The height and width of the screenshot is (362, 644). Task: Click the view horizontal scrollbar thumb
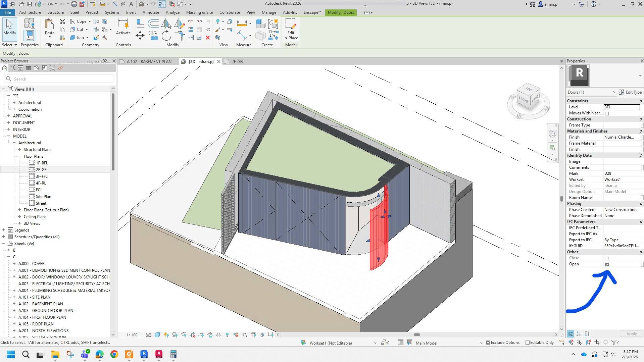click(x=417, y=335)
